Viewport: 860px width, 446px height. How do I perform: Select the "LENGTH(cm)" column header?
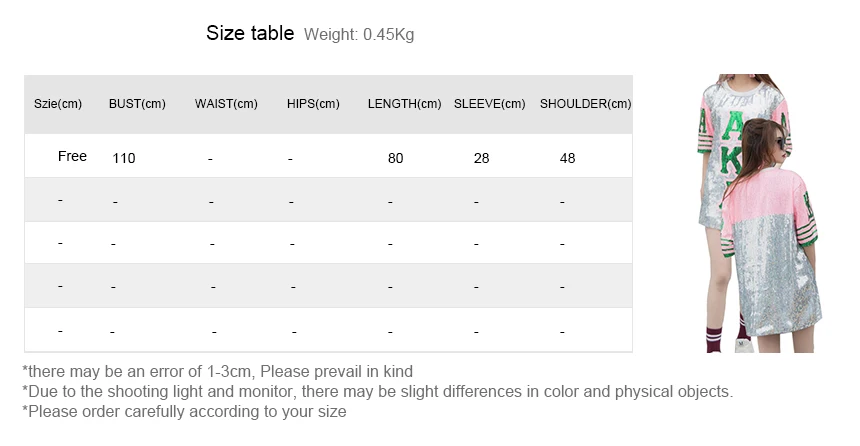coord(404,104)
